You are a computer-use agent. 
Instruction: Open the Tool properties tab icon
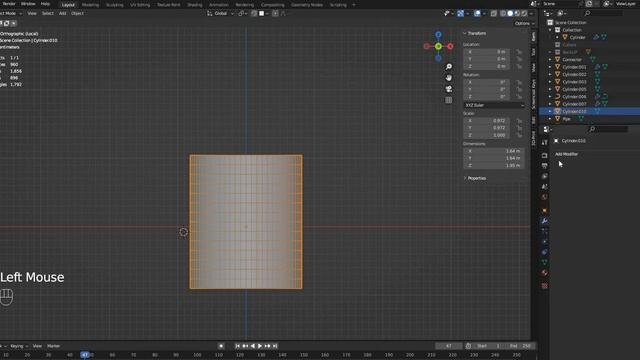(544, 142)
